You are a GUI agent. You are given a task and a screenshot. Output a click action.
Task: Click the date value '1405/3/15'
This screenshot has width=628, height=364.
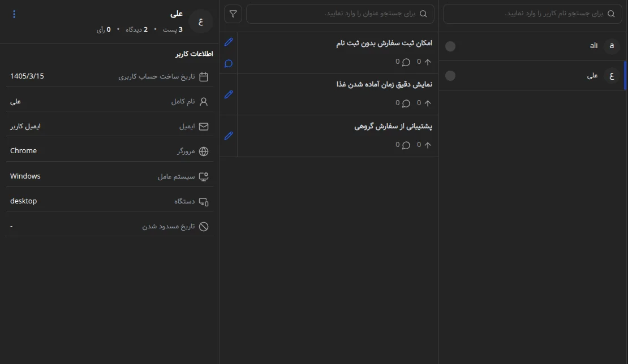tap(27, 76)
